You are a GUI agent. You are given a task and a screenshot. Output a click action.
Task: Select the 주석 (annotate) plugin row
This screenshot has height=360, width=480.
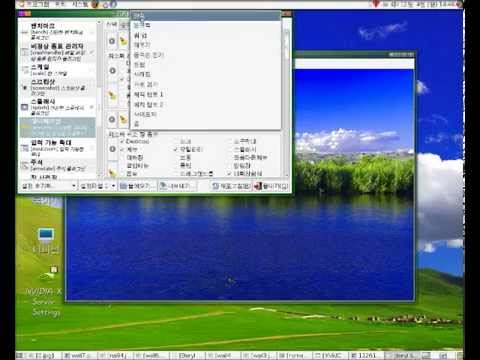point(57,165)
